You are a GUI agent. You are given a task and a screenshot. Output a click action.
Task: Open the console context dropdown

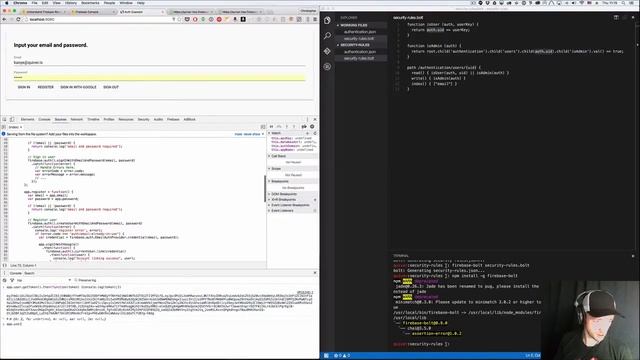(43, 280)
